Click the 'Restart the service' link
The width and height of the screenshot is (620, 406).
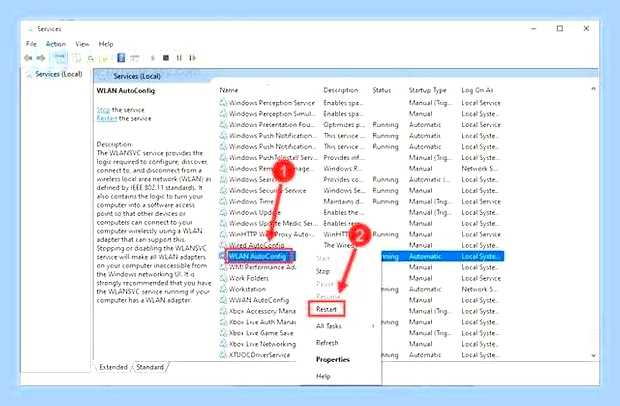(107, 119)
